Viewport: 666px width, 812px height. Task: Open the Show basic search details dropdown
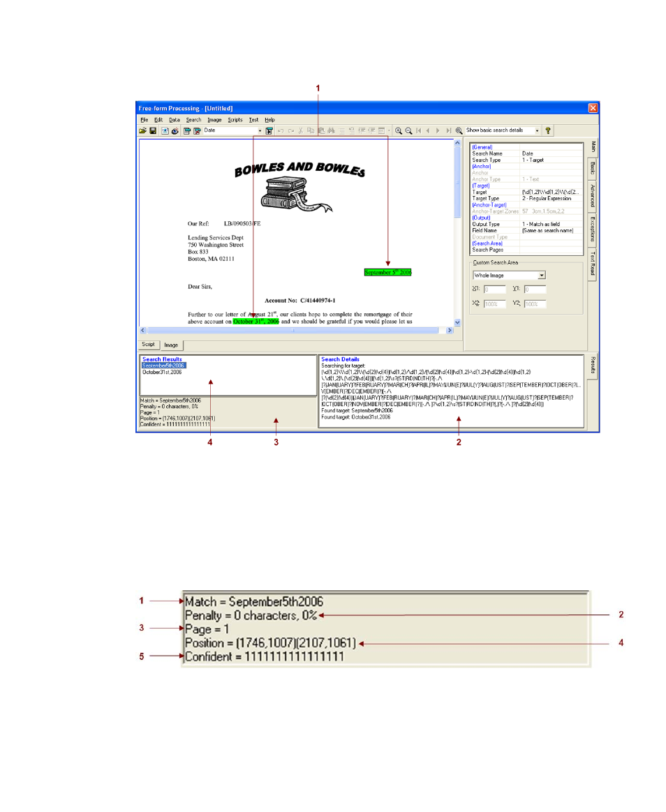pos(537,131)
